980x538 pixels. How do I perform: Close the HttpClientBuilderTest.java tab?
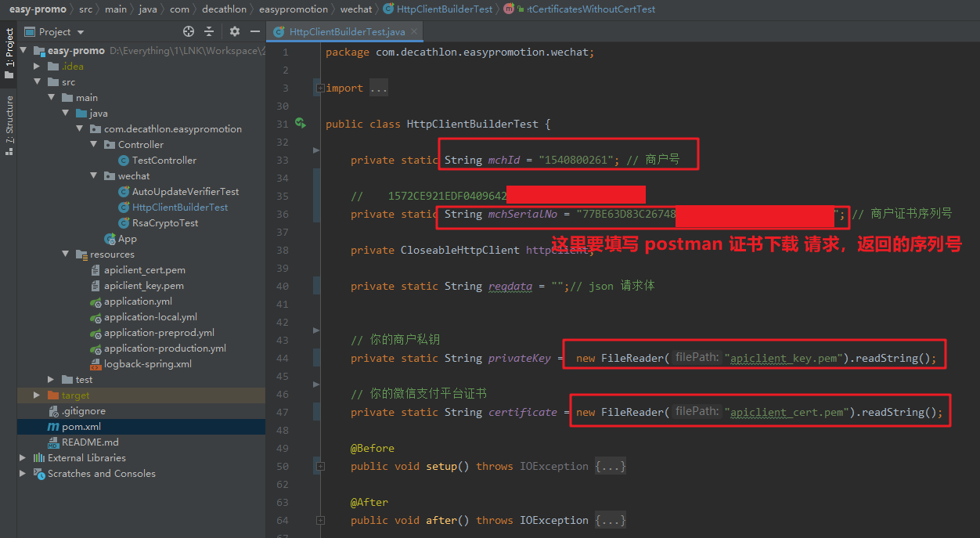[415, 32]
